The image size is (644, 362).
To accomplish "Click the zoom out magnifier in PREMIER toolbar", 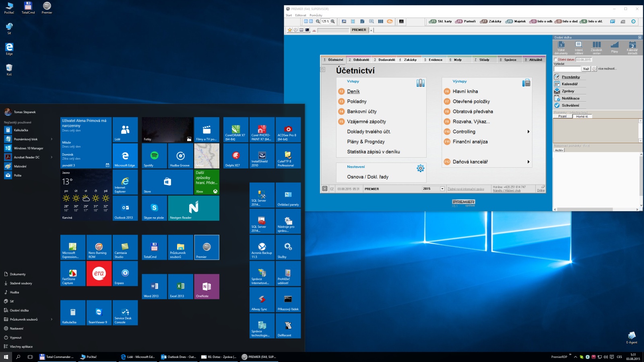I will 318,21.
